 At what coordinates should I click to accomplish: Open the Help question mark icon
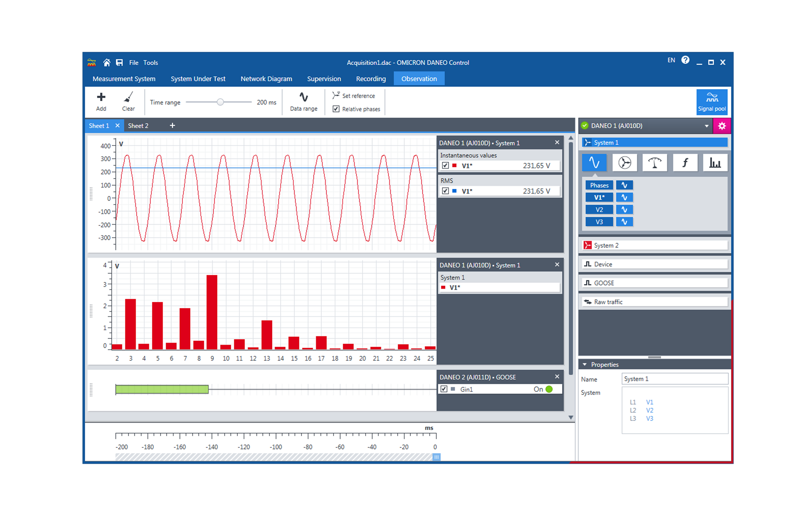click(x=685, y=60)
